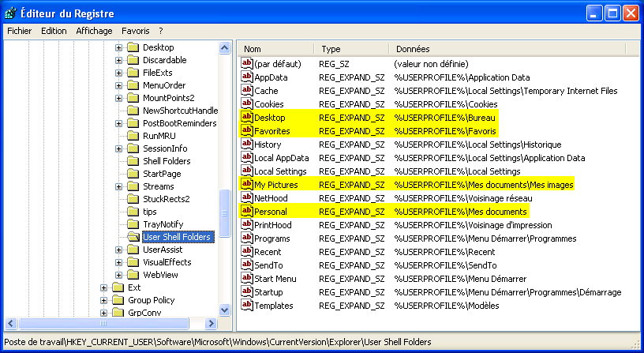
Task: Select the GrpConv key in tree
Action: (x=144, y=313)
